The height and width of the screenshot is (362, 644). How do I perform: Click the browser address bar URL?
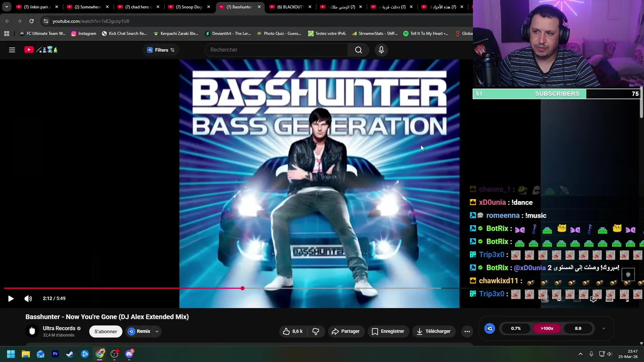[x=91, y=21]
